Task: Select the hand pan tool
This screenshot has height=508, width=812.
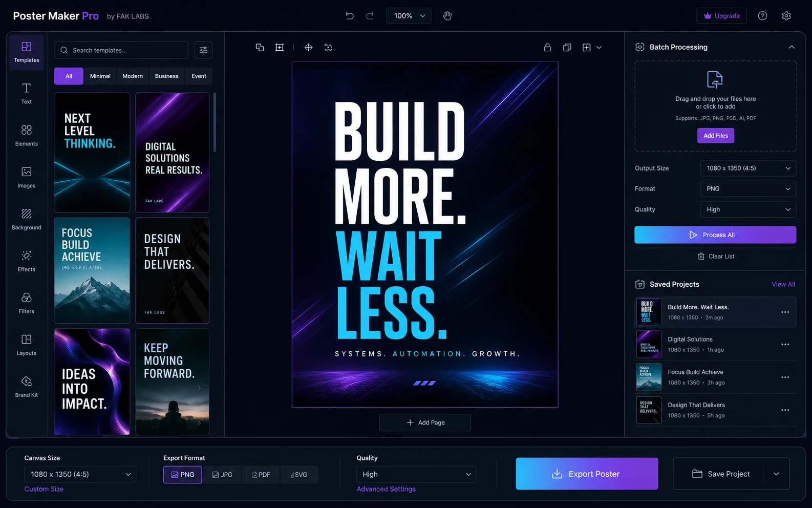Action: coord(447,16)
